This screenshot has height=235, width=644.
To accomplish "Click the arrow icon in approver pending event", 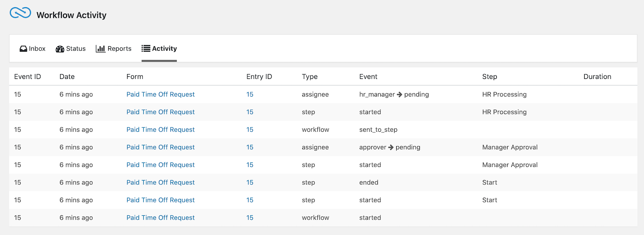I will click(x=391, y=147).
